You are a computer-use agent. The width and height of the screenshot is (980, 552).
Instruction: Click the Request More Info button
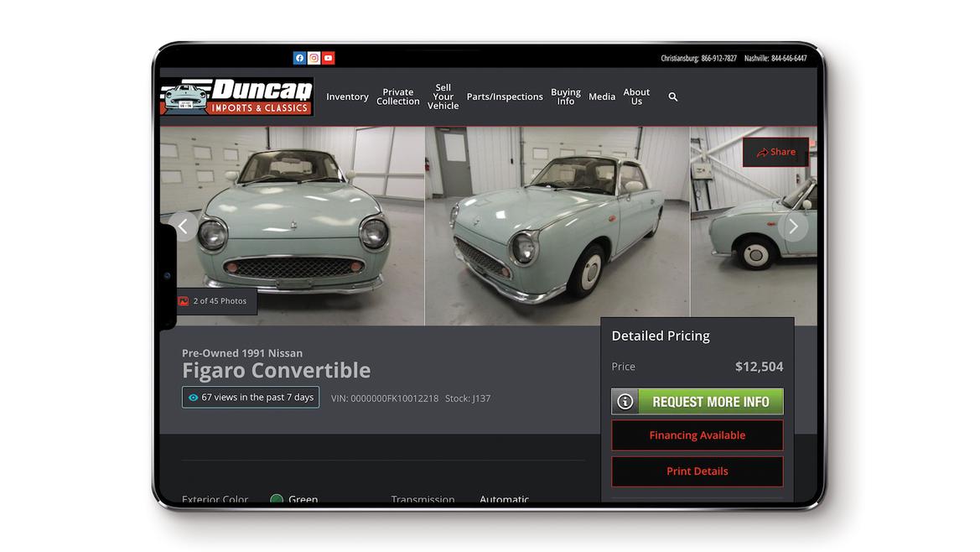pyautogui.click(x=697, y=401)
